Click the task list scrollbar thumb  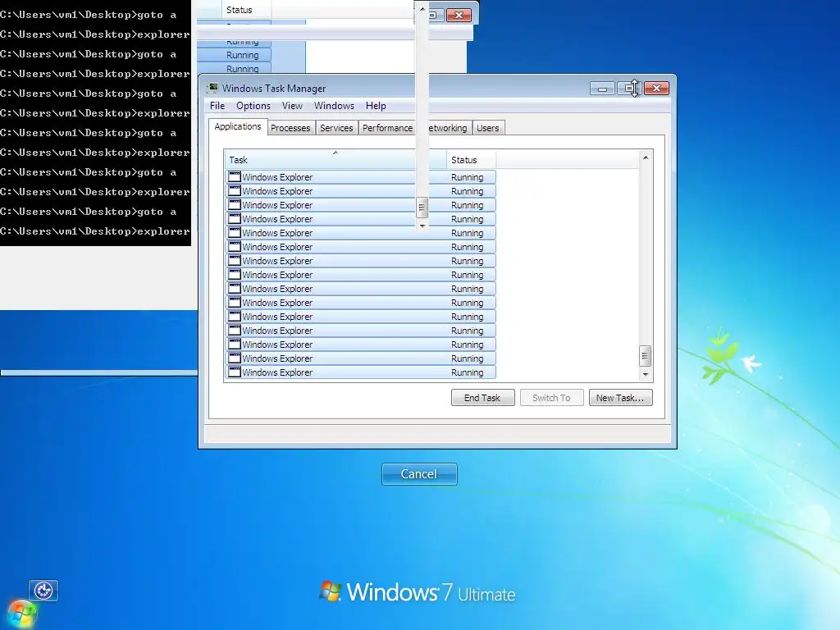point(646,356)
